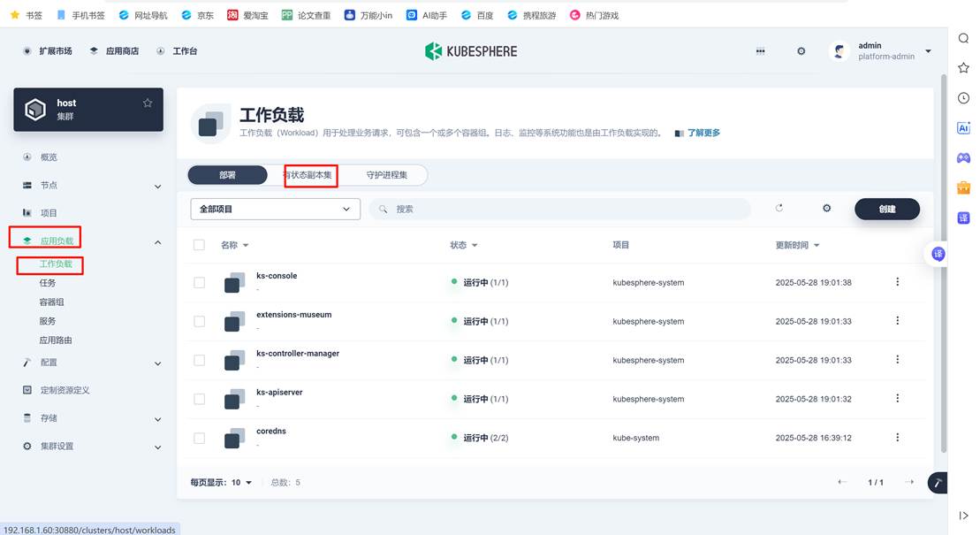Image resolution: width=980 pixels, height=535 pixels.
Task: Click the dark hammer tool button
Action: (938, 483)
